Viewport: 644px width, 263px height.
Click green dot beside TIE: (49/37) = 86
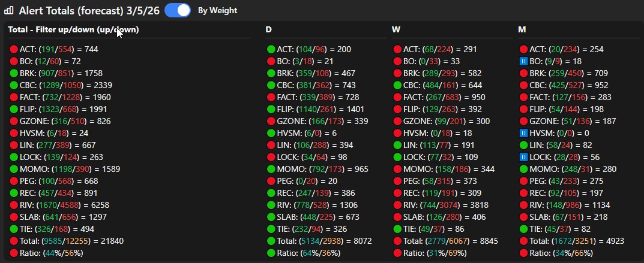(397, 229)
